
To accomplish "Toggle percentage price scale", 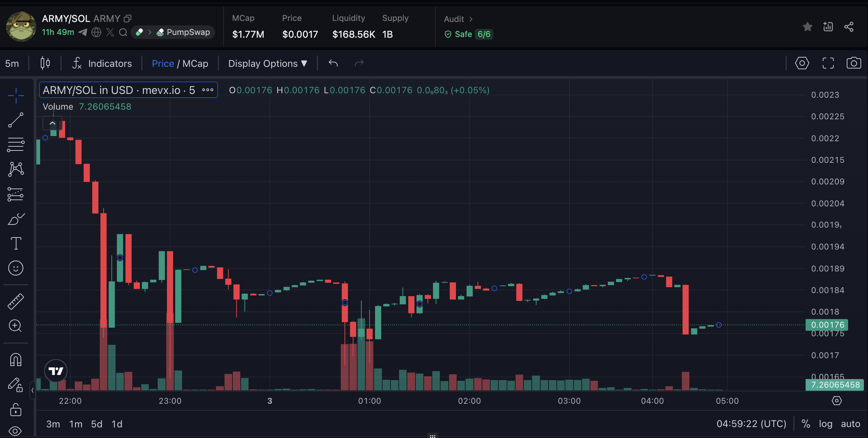I will [x=806, y=424].
